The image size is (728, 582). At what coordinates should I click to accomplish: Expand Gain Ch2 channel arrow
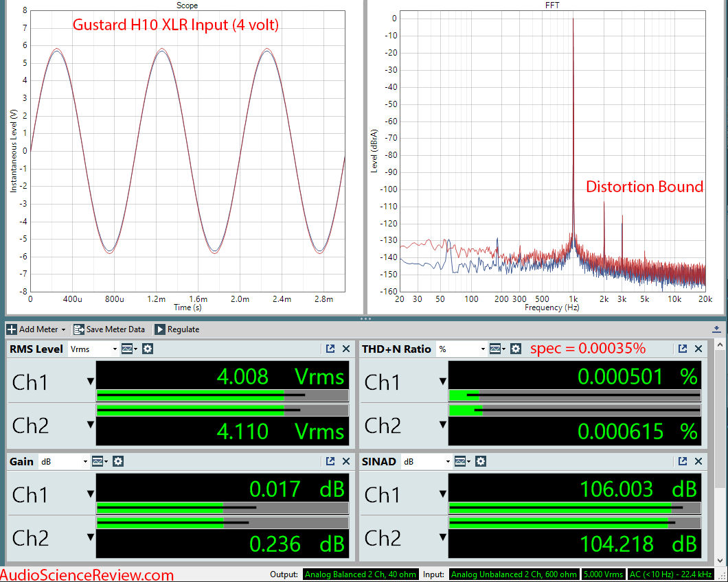tap(91, 537)
